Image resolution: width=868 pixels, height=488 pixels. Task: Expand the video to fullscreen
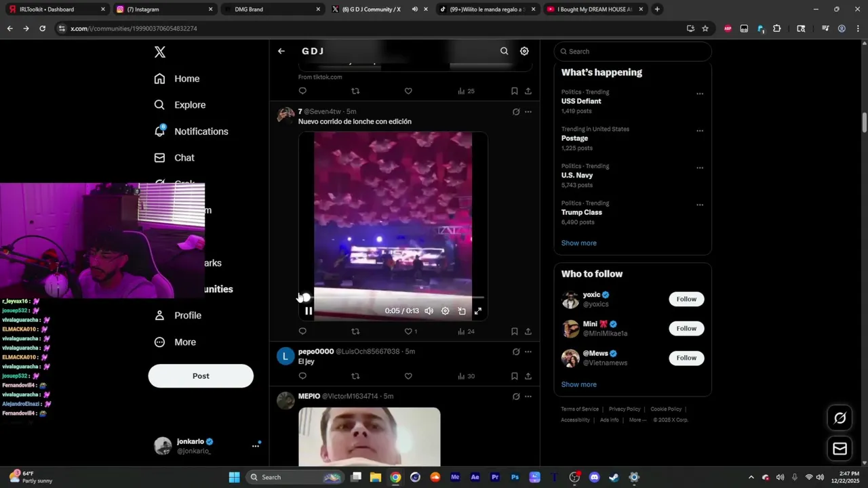[478, 311]
